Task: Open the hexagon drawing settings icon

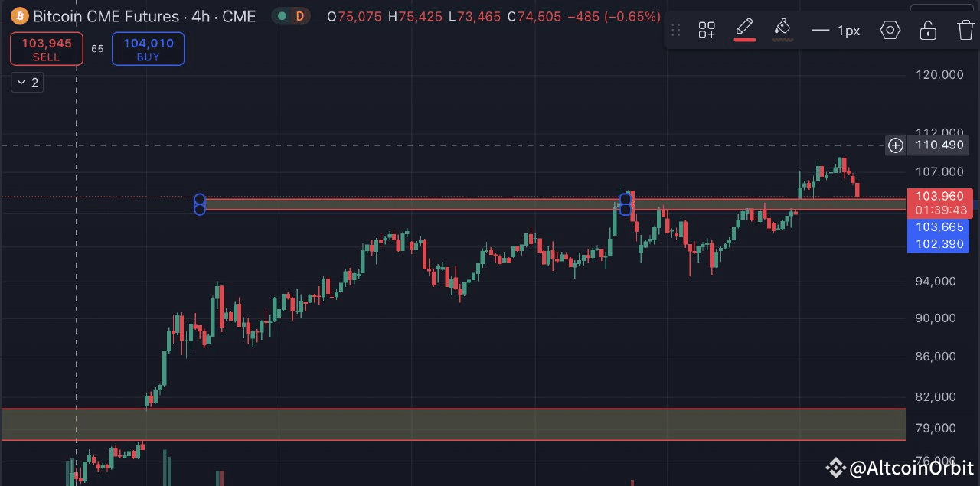Action: tap(890, 31)
